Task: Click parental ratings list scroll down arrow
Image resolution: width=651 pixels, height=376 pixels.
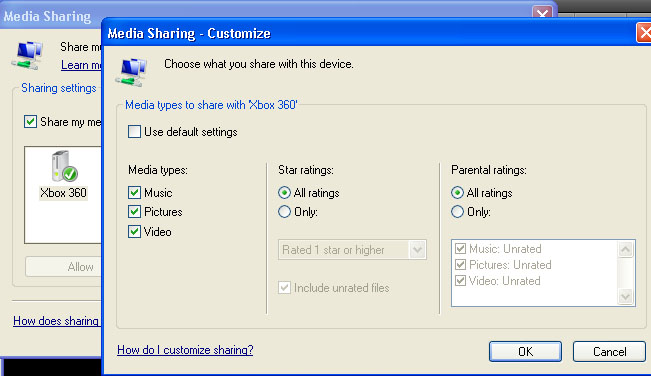Action: click(x=625, y=297)
